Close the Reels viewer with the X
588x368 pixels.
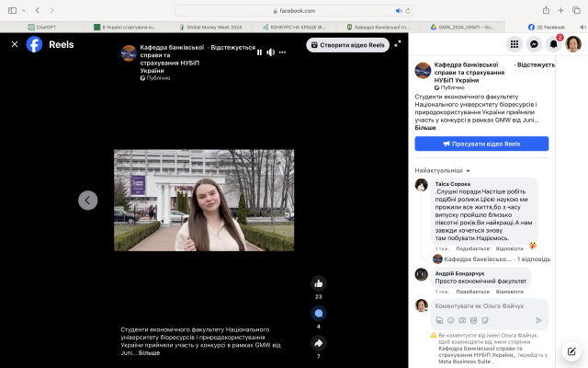coord(15,44)
